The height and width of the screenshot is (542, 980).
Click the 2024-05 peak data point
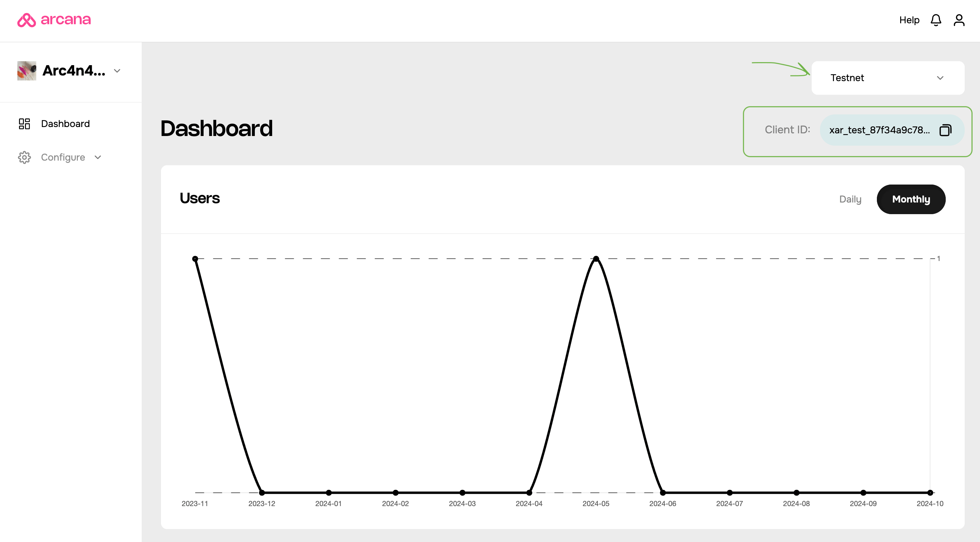pos(596,259)
